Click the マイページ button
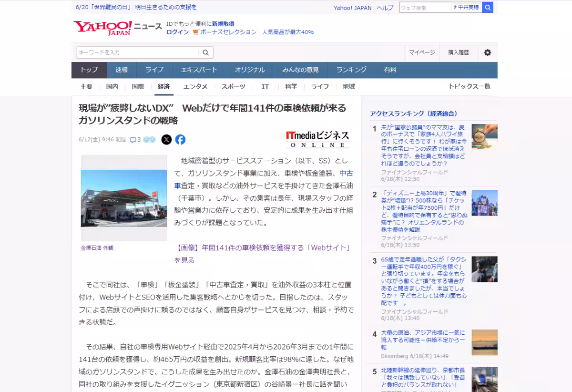Viewport: 572px width, 392px height. pyautogui.click(x=422, y=52)
